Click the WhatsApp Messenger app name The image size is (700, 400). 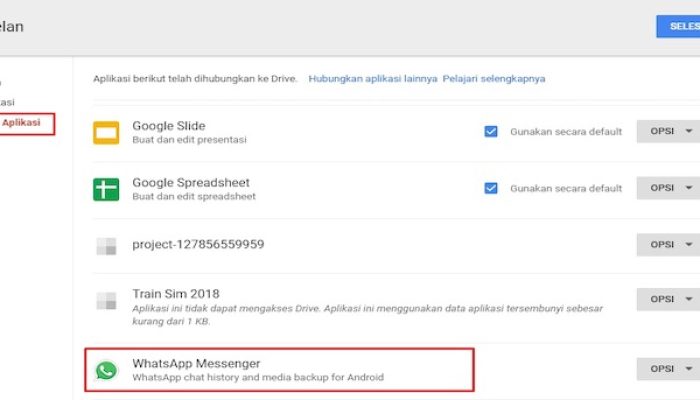coord(196,363)
